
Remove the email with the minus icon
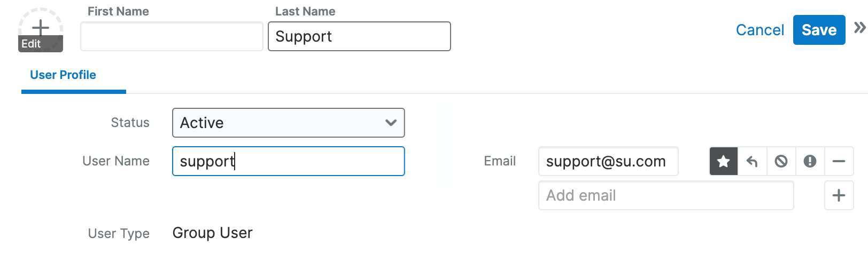(x=839, y=161)
